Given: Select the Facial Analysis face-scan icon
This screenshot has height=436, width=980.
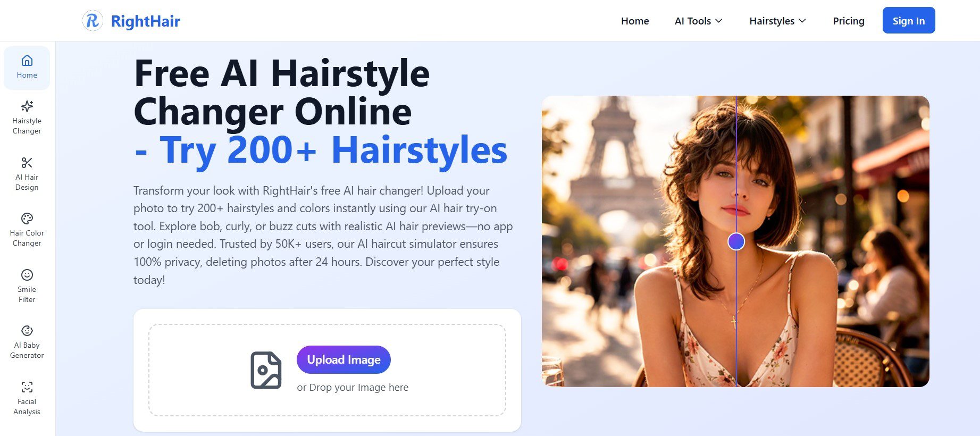Looking at the screenshot, I should 27,387.
